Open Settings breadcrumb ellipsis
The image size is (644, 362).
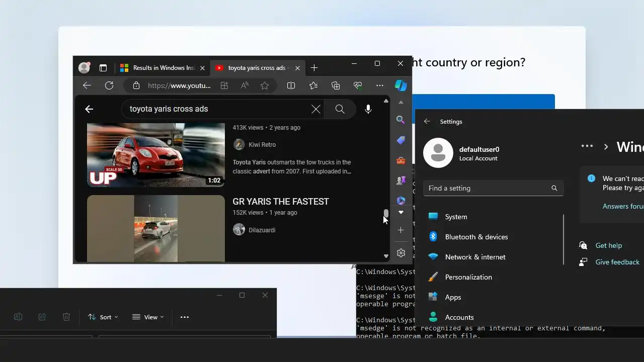(x=587, y=146)
